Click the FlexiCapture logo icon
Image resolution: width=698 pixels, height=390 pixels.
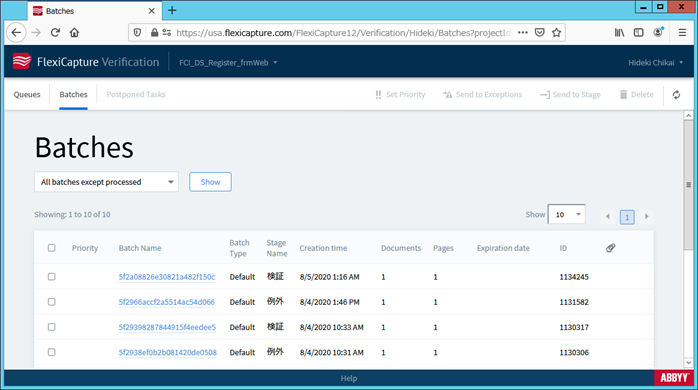22,62
